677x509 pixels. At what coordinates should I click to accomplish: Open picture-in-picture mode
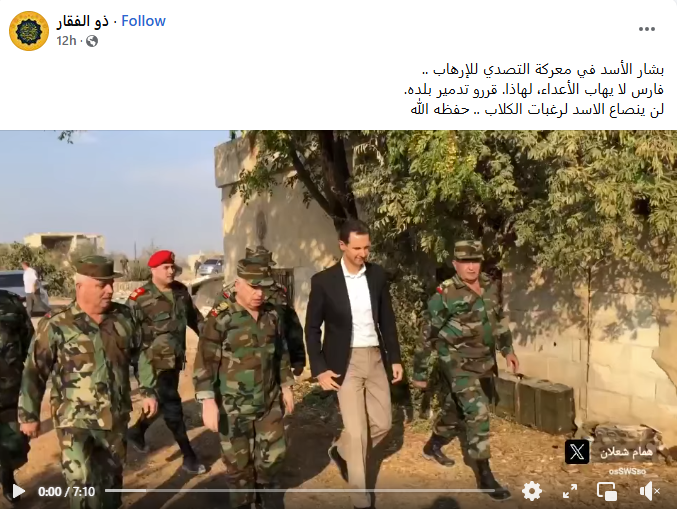coord(607,491)
